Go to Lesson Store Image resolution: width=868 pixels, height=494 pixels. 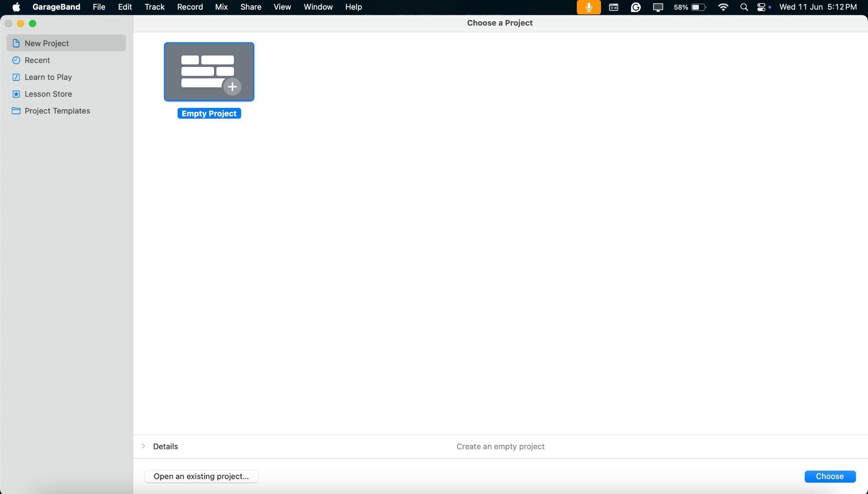pos(66,94)
